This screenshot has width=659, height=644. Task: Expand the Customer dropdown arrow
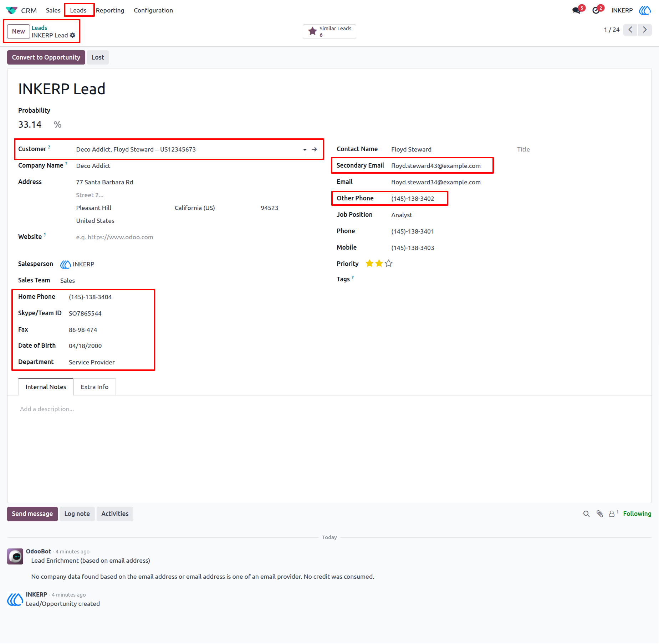click(305, 150)
